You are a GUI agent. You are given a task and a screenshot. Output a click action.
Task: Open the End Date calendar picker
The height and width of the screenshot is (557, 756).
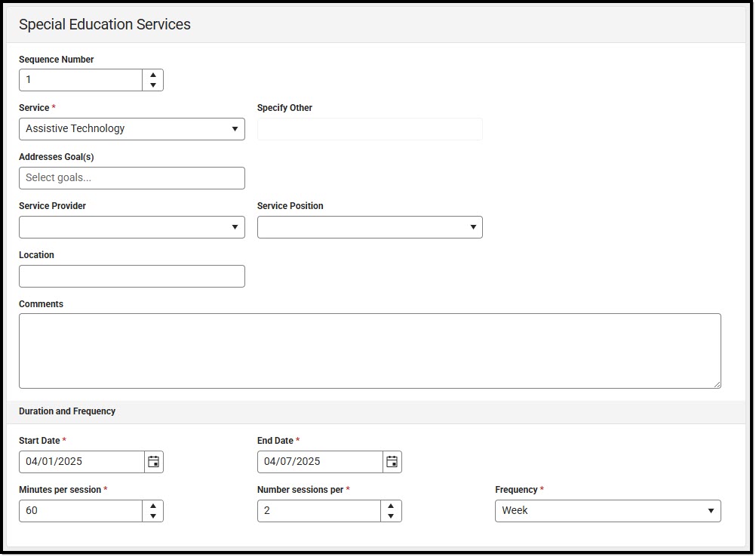(x=392, y=462)
